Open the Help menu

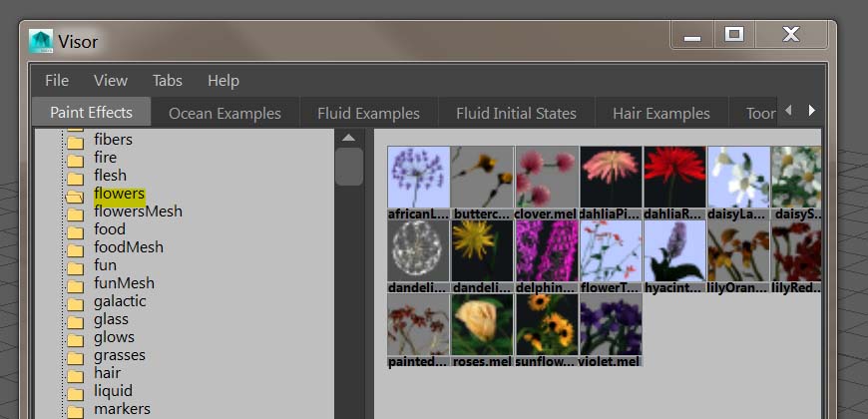pyautogui.click(x=223, y=81)
